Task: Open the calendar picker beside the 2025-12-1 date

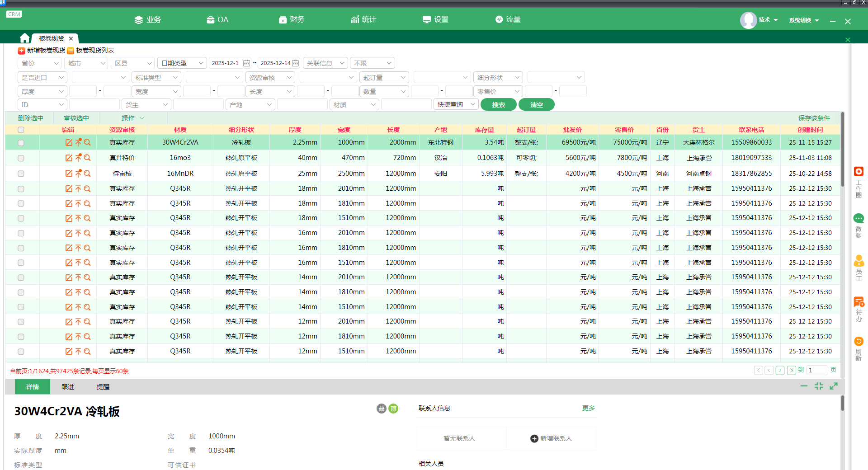Action: tap(246, 63)
